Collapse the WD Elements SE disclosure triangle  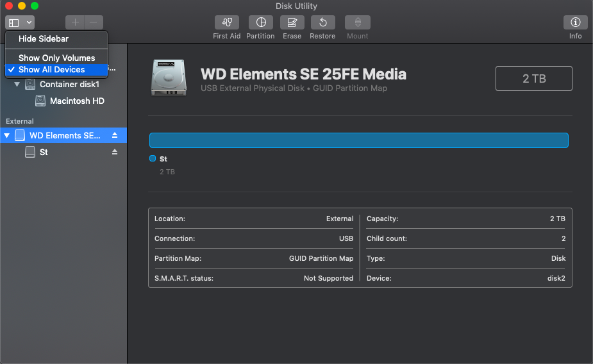[7, 135]
